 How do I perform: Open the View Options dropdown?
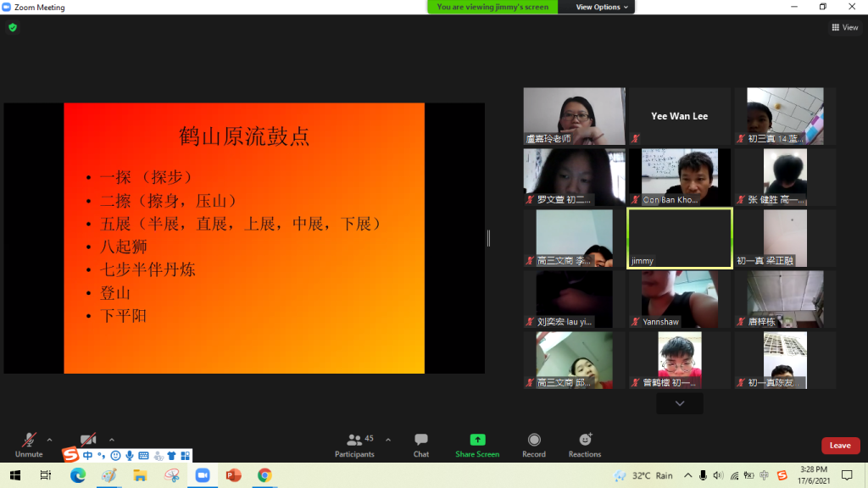(603, 7)
